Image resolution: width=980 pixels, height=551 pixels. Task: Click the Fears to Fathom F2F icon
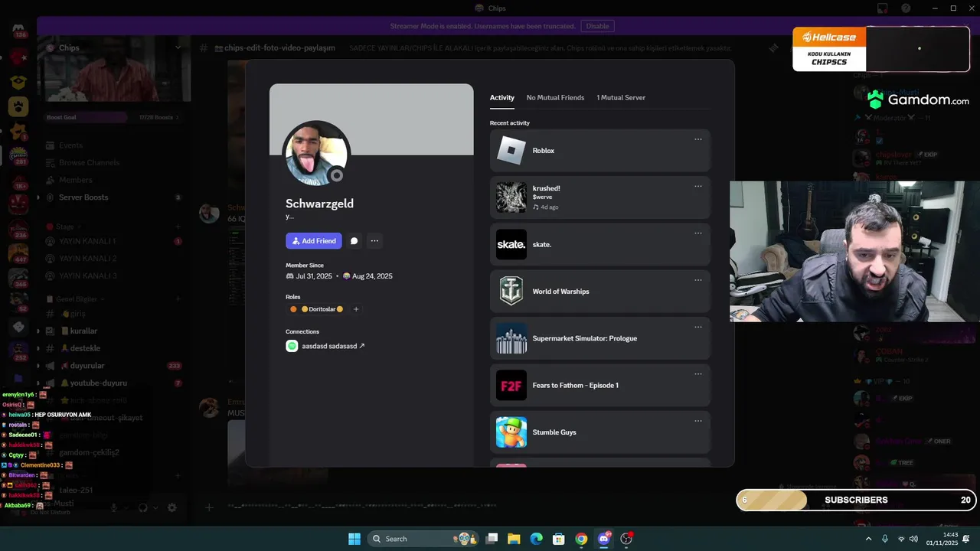coord(511,385)
